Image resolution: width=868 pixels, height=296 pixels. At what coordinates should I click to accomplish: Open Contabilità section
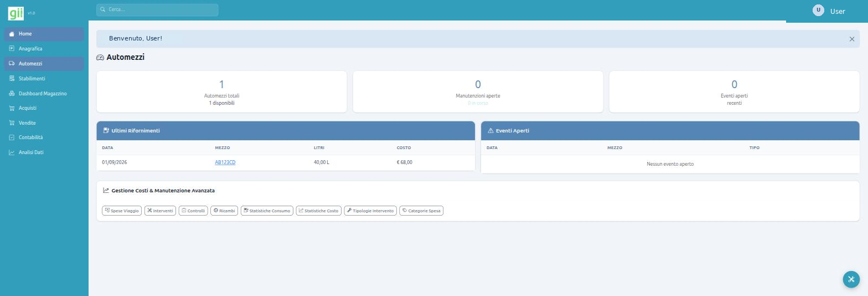pos(44,137)
